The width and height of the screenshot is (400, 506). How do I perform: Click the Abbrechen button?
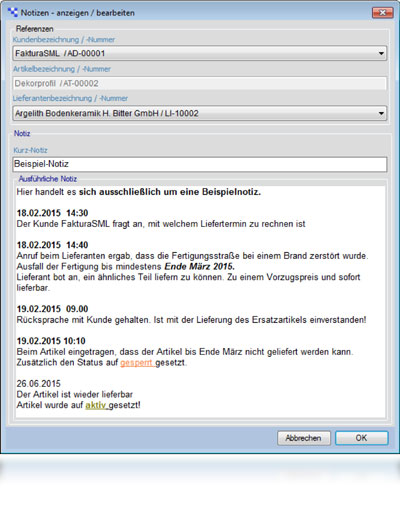click(x=304, y=438)
